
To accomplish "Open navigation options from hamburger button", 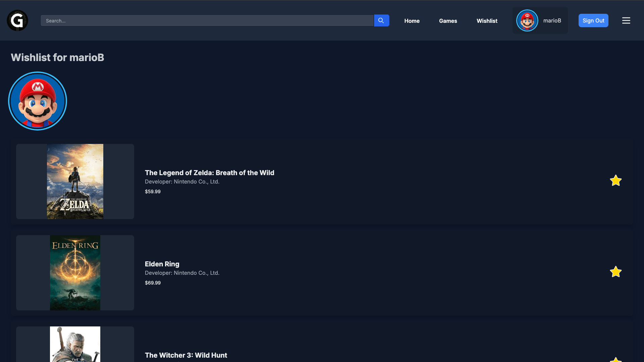I will click(626, 20).
